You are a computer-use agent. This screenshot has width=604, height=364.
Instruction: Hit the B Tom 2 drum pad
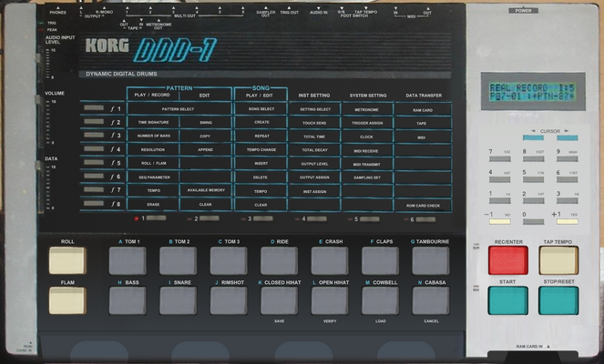pyautogui.click(x=178, y=261)
